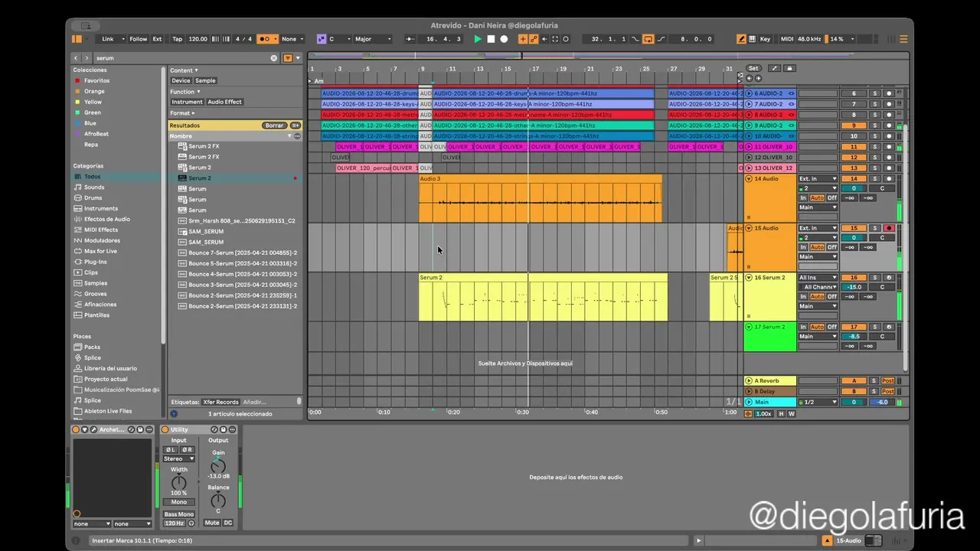Open the MIDI map mode
This screenshot has height=551, width=980.
(787, 39)
